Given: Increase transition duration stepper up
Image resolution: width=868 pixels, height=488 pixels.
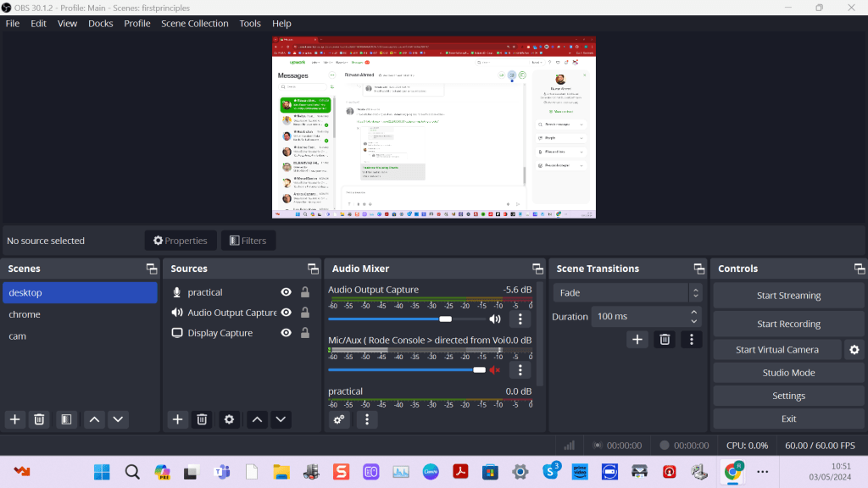Looking at the screenshot, I should 694,312.
